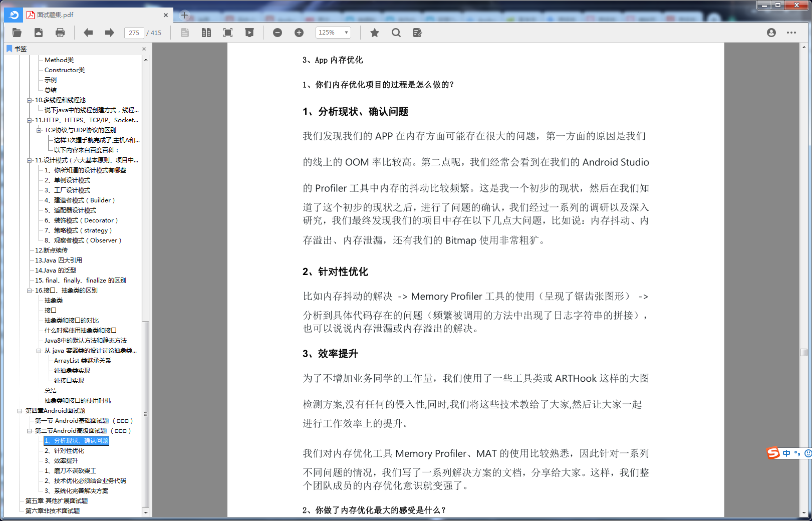Open bookmark 15. final、finally、finalize 的区别
Screen dimensions: 812x521
(x=81, y=281)
